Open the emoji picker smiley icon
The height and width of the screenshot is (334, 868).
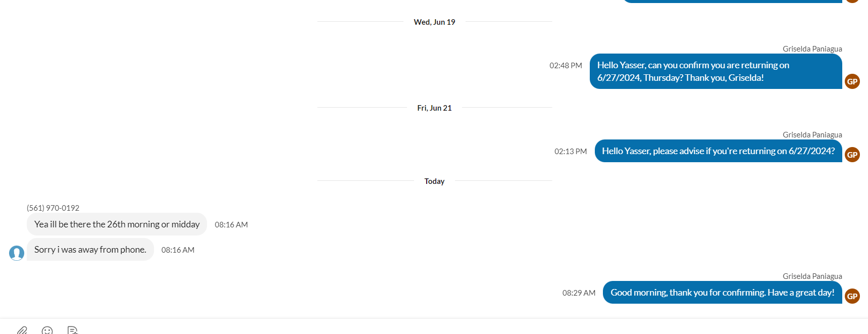pyautogui.click(x=47, y=330)
